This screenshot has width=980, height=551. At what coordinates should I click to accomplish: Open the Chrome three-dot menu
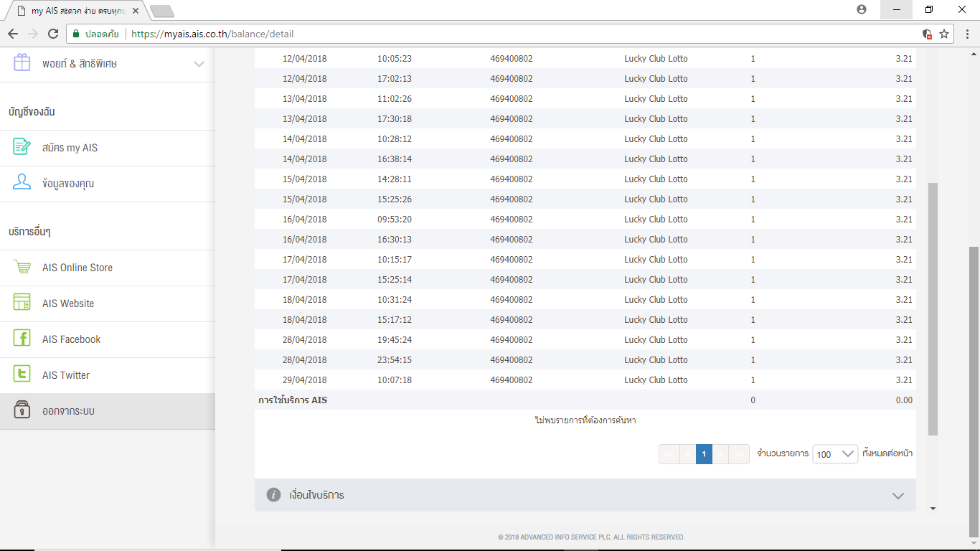[x=966, y=34]
